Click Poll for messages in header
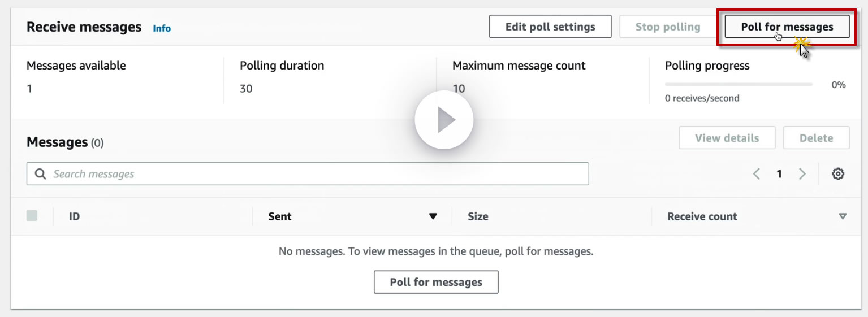 tap(787, 27)
